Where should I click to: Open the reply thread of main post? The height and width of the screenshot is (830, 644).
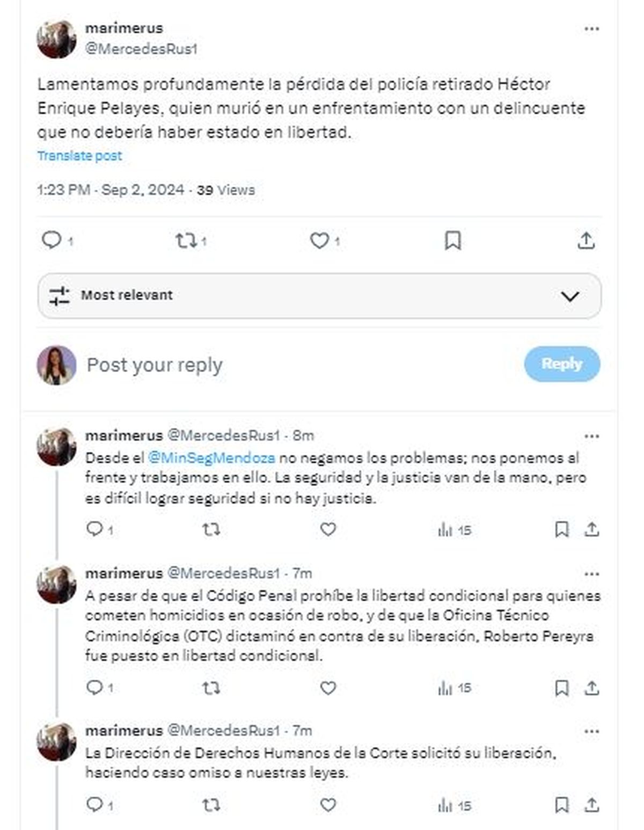click(52, 240)
